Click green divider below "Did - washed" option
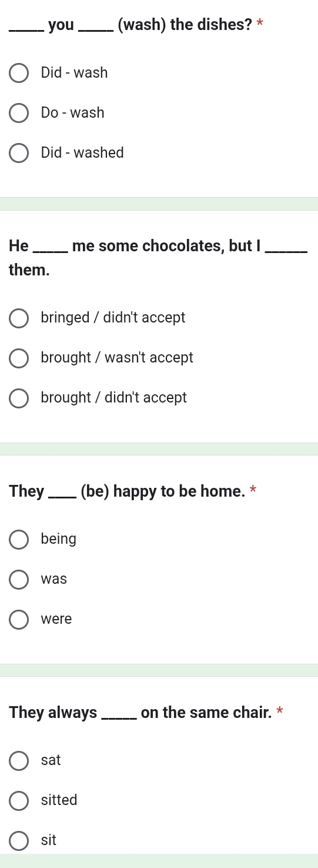This screenshot has height=868, width=318. (x=159, y=204)
